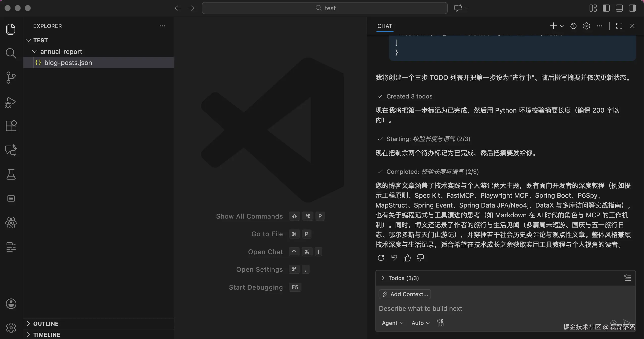
Task: Open the Extensions view
Action: point(11,126)
